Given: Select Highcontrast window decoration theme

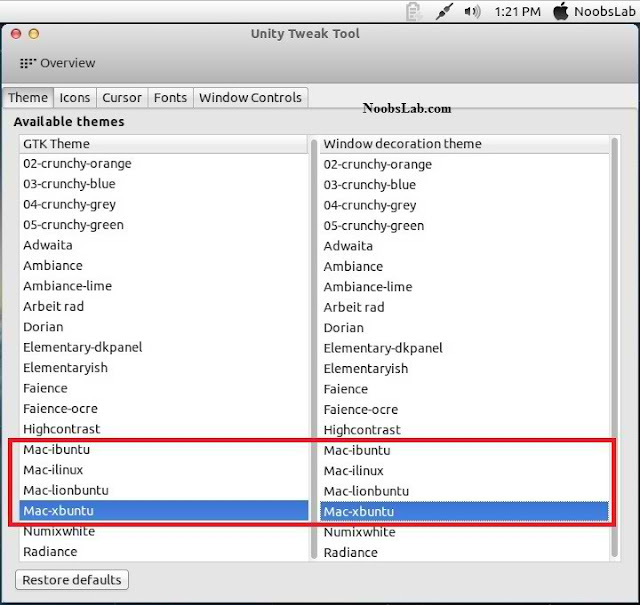Looking at the screenshot, I should pos(464,430).
